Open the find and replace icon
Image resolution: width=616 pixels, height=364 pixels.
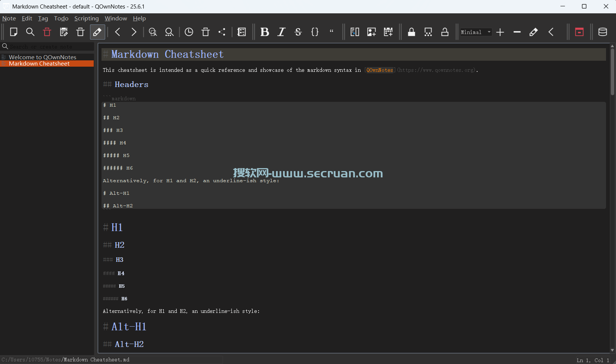click(169, 32)
